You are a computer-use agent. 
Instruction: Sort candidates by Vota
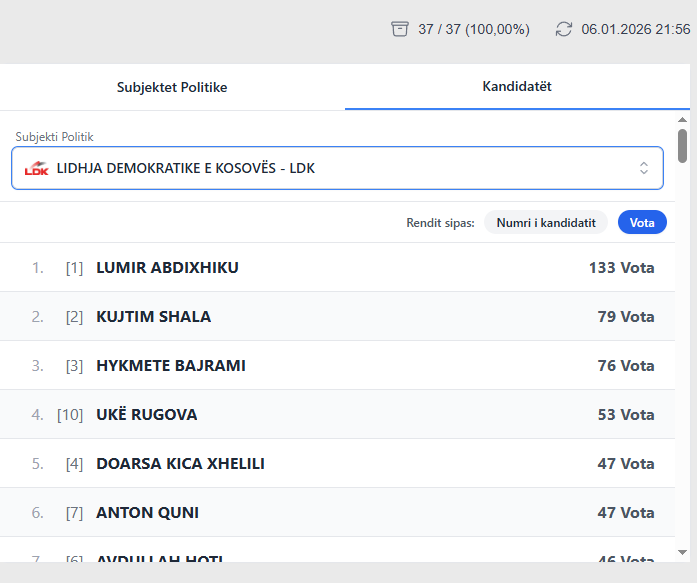[x=642, y=222]
